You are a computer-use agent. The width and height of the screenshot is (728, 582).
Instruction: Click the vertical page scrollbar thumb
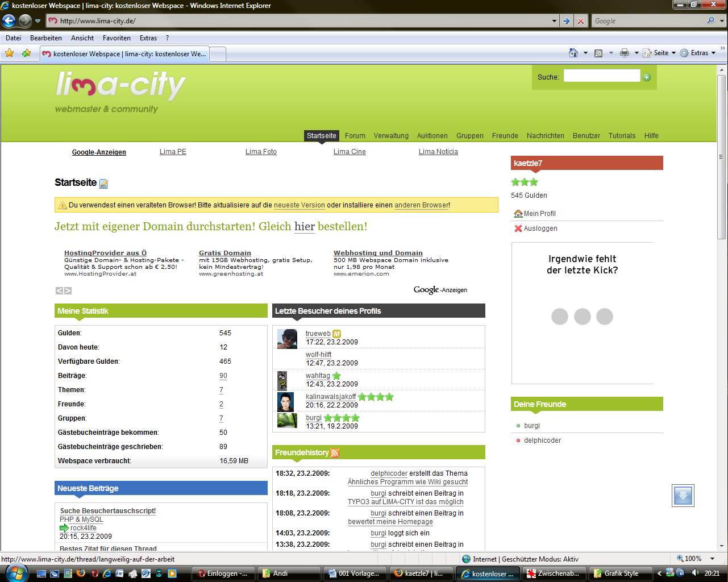click(722, 156)
